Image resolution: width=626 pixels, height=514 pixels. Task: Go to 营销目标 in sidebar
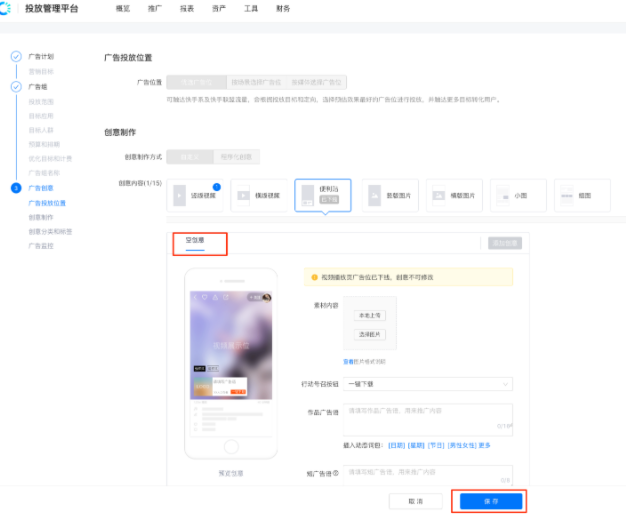tap(41, 71)
